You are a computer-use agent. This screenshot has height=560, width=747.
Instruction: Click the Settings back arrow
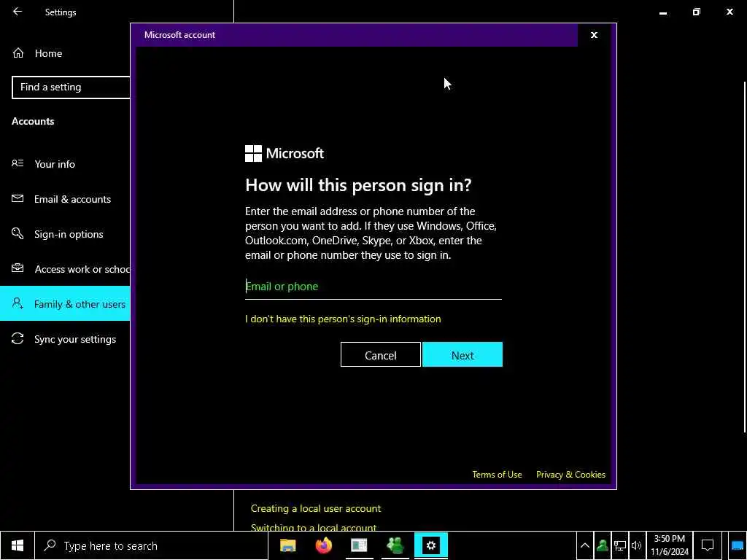(18, 12)
